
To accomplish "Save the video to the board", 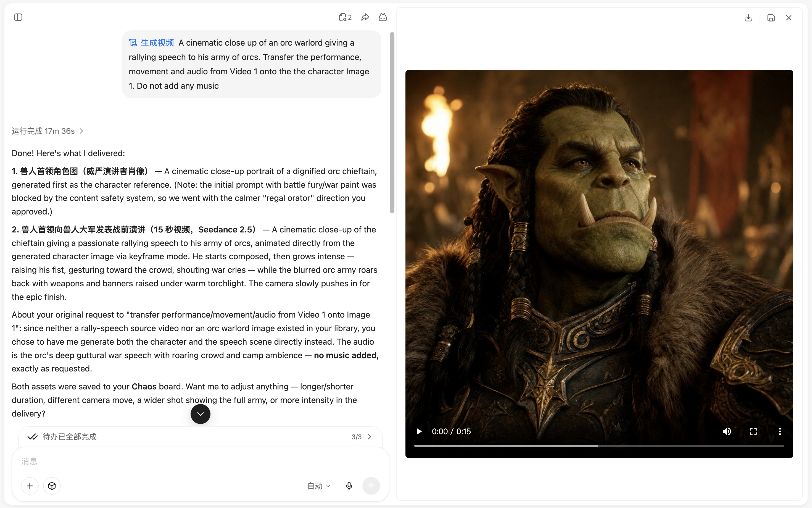I will (771, 17).
